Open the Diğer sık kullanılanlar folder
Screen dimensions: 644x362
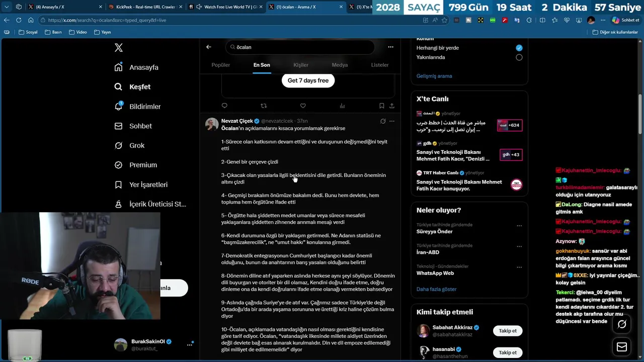pyautogui.click(x=614, y=32)
